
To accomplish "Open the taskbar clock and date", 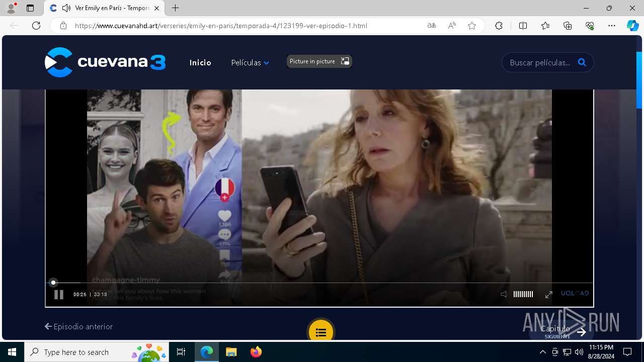I will [601, 352].
